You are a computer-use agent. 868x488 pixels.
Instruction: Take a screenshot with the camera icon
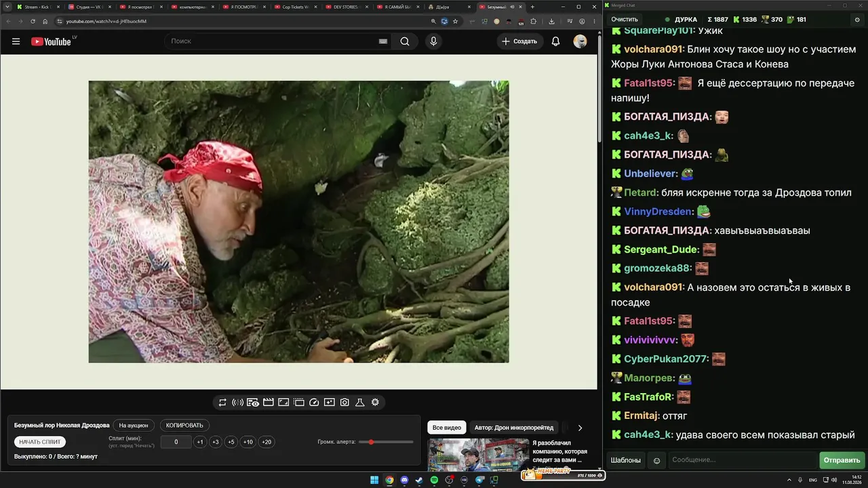tap(344, 403)
